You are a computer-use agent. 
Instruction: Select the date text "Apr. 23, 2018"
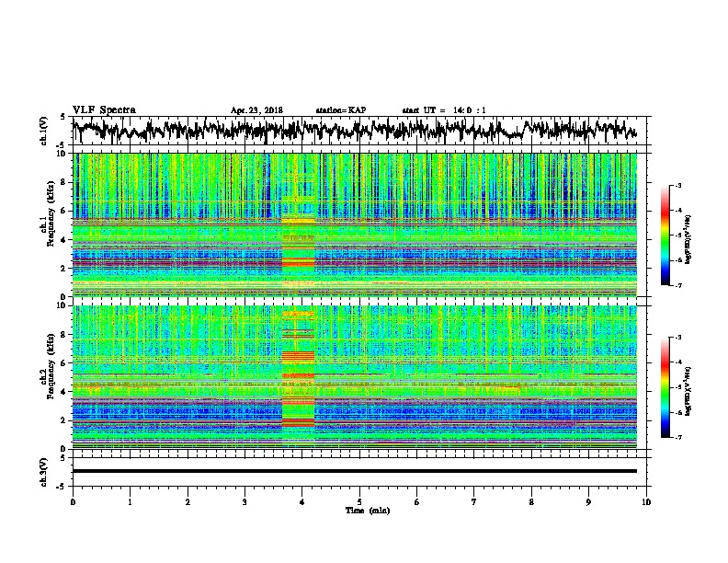(256, 110)
